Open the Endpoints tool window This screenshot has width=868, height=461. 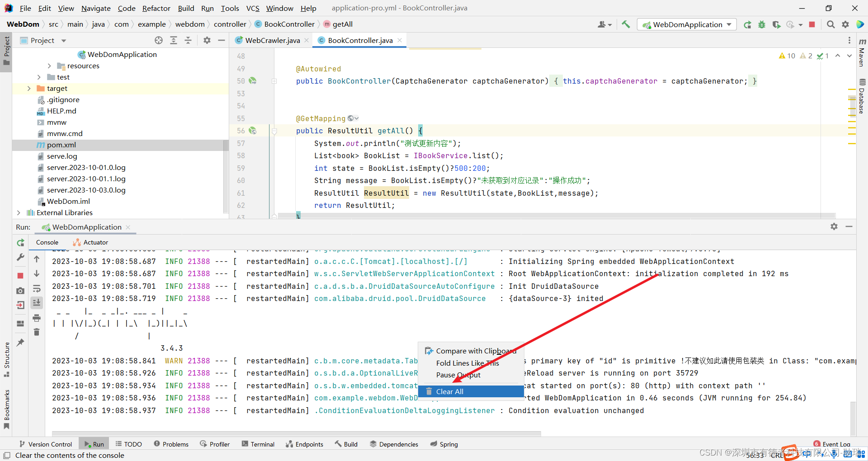pyautogui.click(x=304, y=444)
